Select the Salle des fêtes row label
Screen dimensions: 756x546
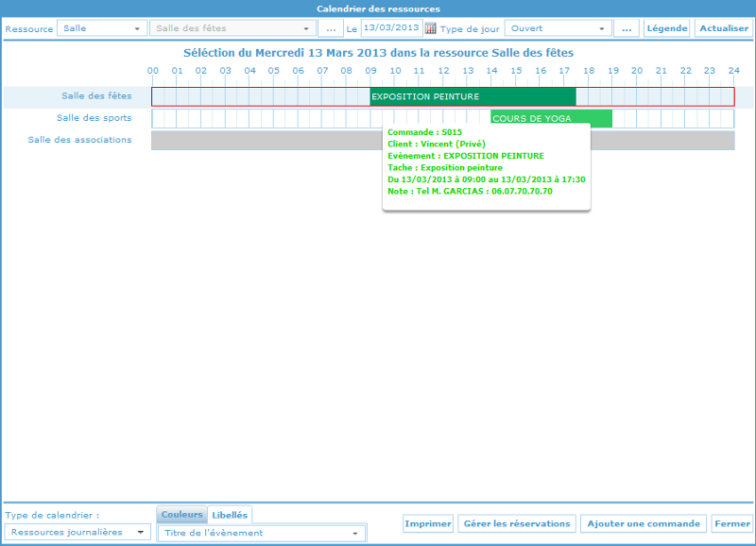pos(96,96)
